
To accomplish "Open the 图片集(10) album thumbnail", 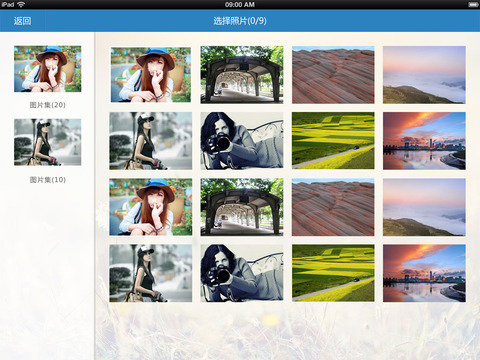I will coord(48,142).
